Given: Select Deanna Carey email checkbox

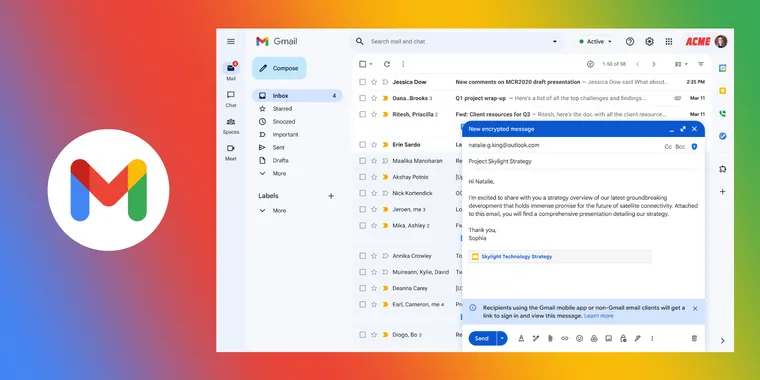Looking at the screenshot, I should pos(363,288).
